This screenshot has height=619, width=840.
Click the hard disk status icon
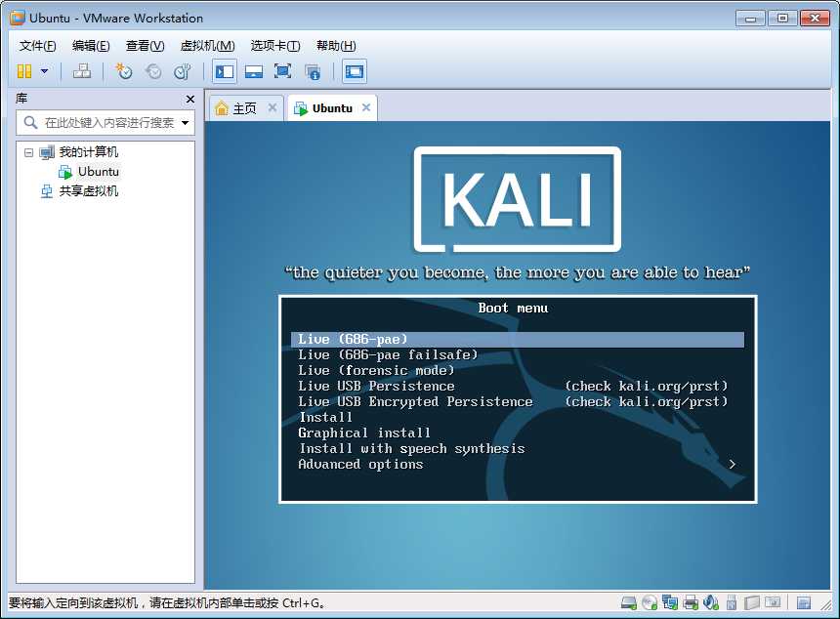click(x=629, y=603)
